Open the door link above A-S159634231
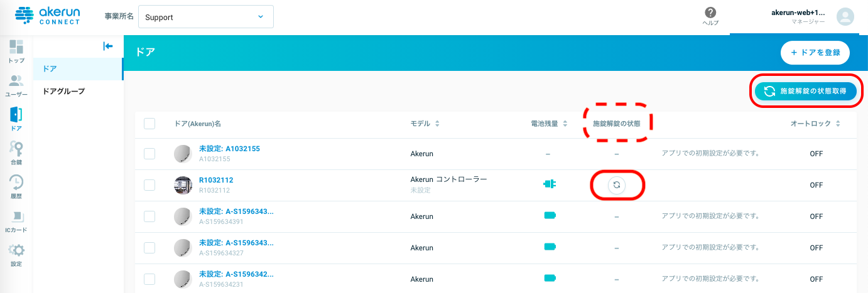Viewport: 868px width, 293px height. tap(236, 274)
